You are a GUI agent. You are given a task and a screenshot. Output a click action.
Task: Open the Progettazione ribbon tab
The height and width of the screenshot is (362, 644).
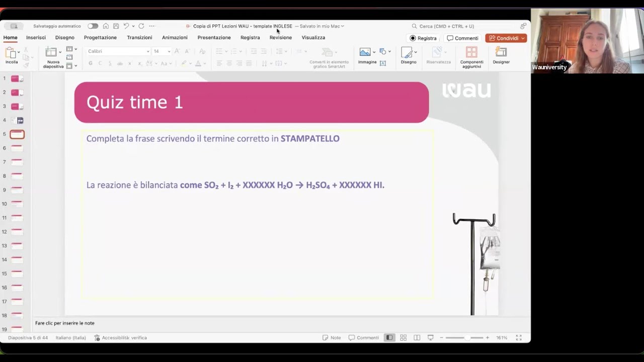(x=100, y=38)
